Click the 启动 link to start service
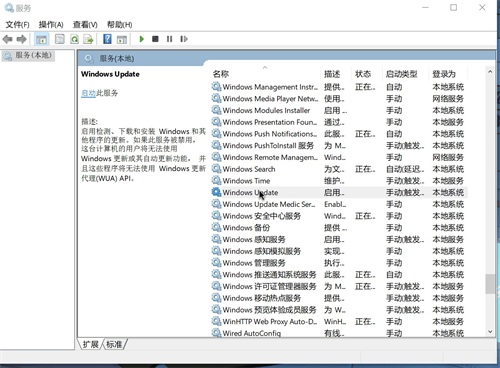This screenshot has height=368, width=500. 88,93
